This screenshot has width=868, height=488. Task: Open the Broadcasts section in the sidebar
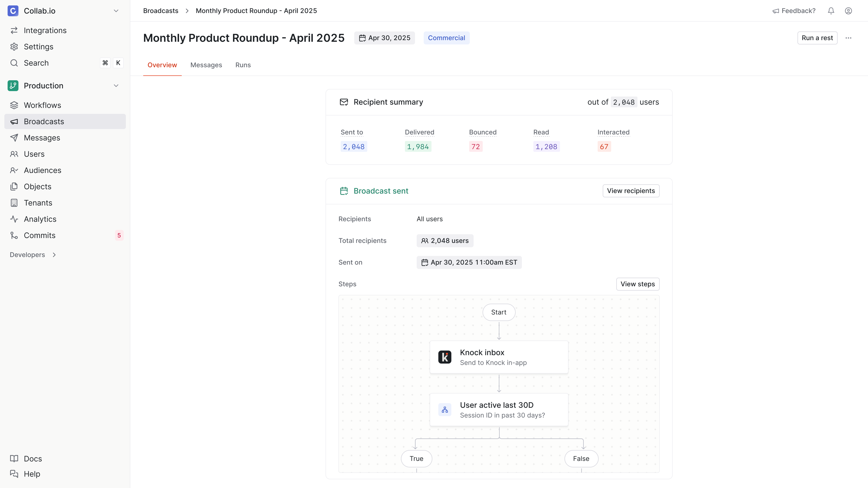pos(44,121)
